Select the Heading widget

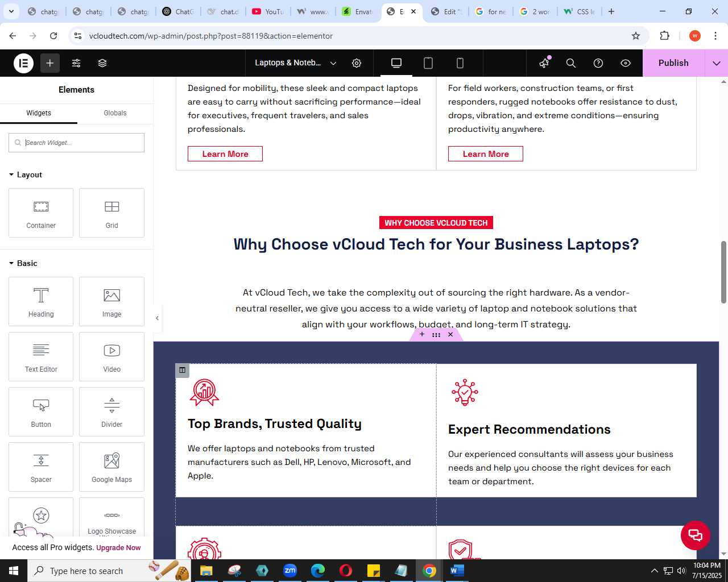pyautogui.click(x=41, y=301)
